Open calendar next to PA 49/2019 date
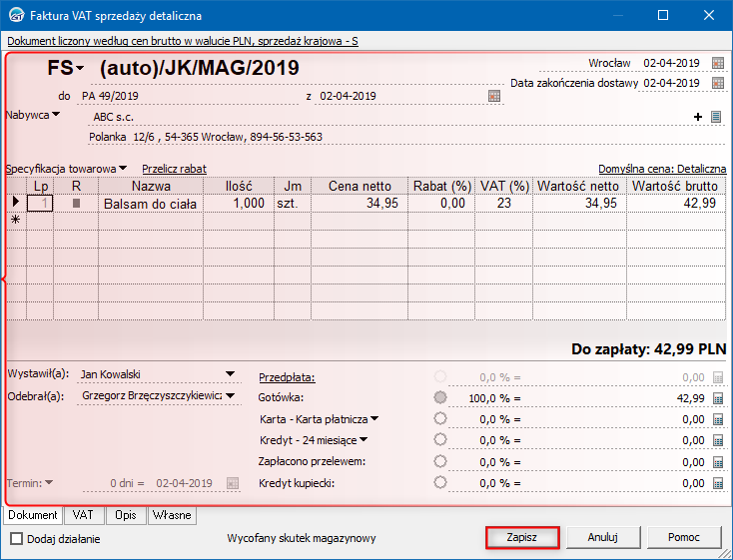Image resolution: width=733 pixels, height=560 pixels. click(x=493, y=96)
